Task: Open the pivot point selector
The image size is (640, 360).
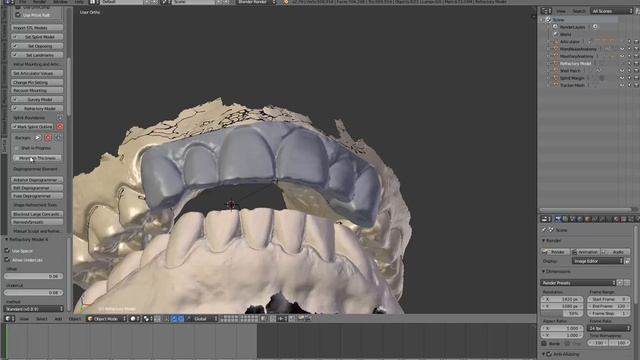Action: [148, 319]
